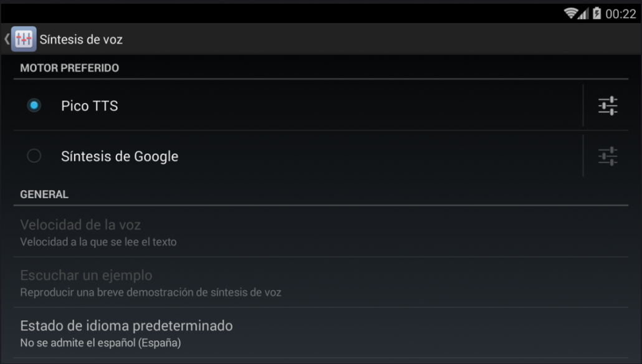
Task: Tap the mobile signal strength icon
Action: point(583,14)
